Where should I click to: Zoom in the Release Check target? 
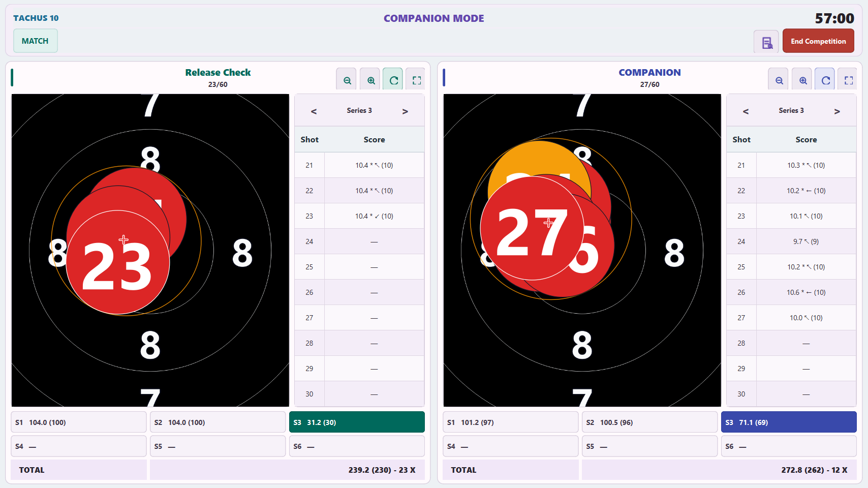coord(371,80)
